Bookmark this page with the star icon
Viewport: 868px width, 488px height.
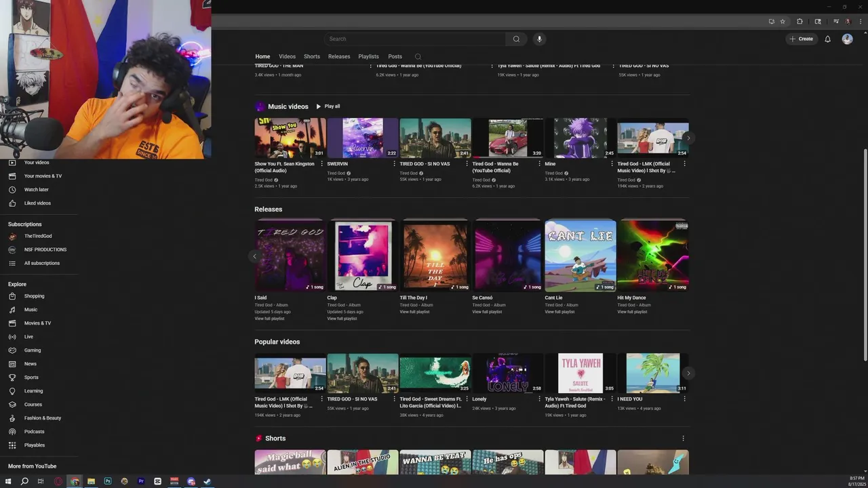[x=783, y=22]
